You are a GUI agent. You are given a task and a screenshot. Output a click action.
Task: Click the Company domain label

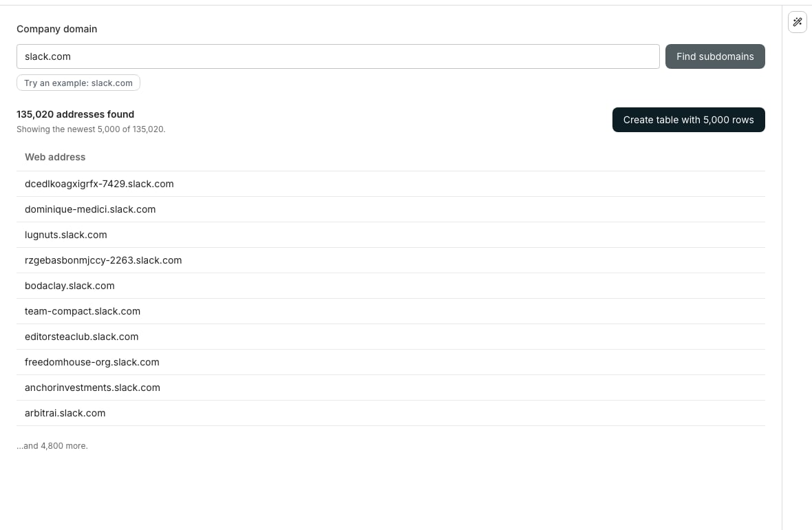[x=56, y=29]
